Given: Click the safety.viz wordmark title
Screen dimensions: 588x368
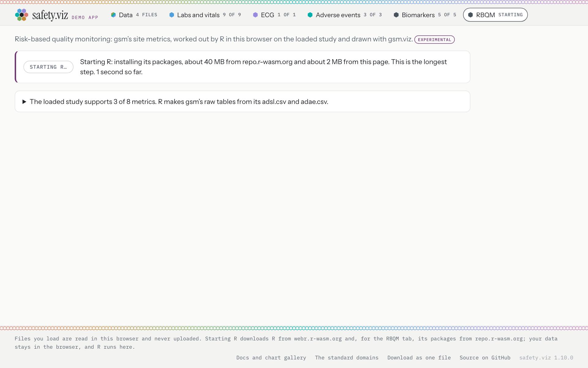Looking at the screenshot, I should pyautogui.click(x=50, y=15).
